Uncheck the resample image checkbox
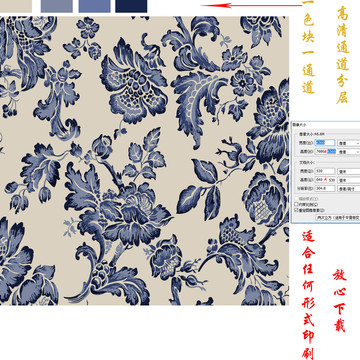 point(296,210)
